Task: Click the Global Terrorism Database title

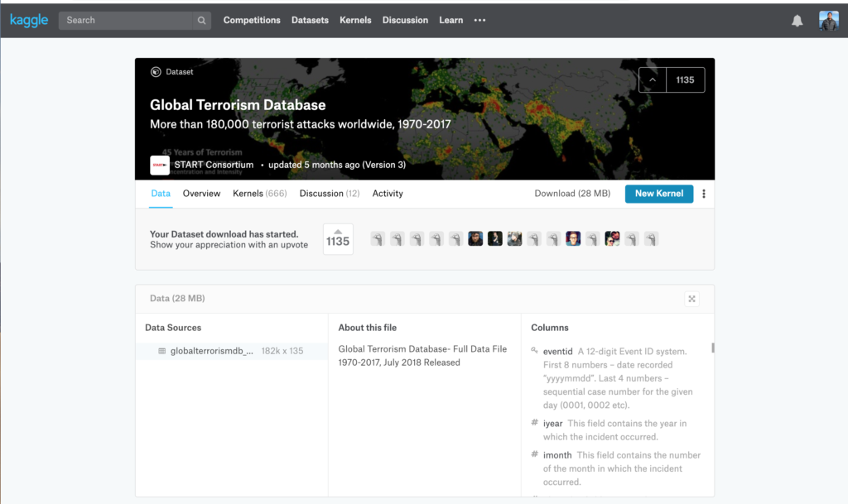Action: [x=238, y=105]
